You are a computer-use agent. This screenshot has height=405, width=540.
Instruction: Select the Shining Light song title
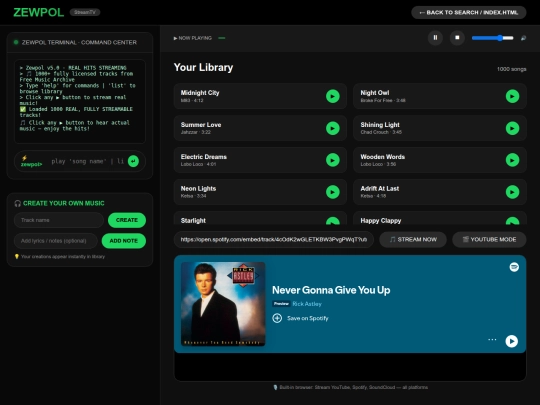point(380,125)
